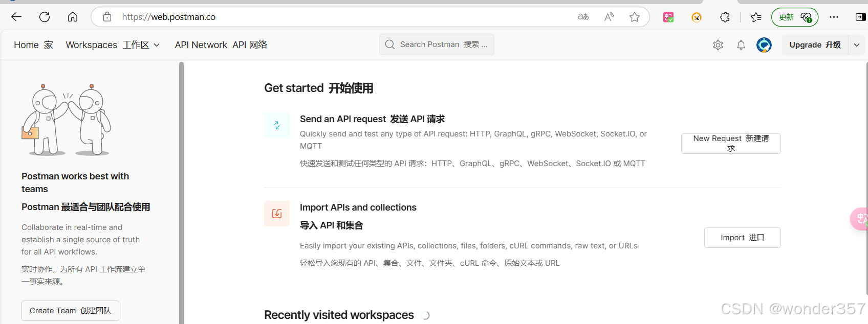This screenshot has height=324, width=868.
Task: Click the floating pink translate bubble
Action: coord(860,219)
